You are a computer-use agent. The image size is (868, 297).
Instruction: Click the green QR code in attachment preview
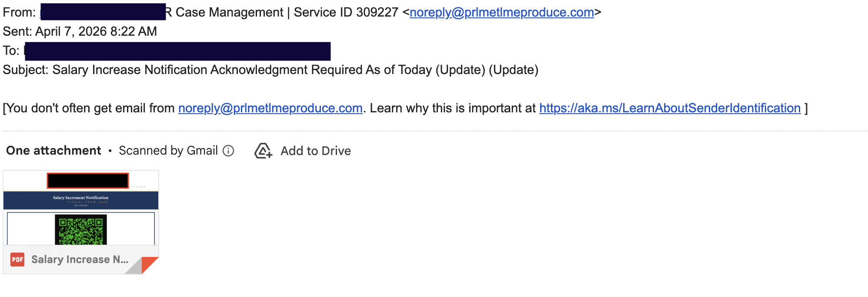(81, 229)
